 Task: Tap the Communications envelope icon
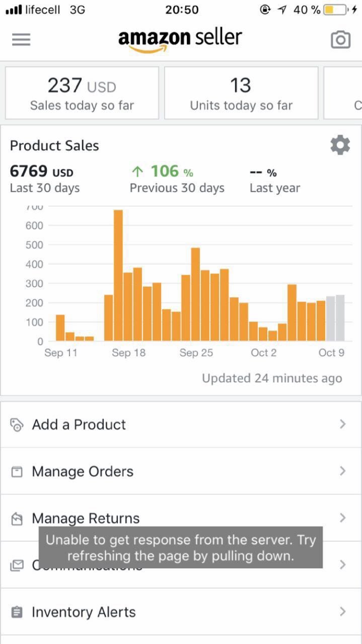[x=17, y=566]
